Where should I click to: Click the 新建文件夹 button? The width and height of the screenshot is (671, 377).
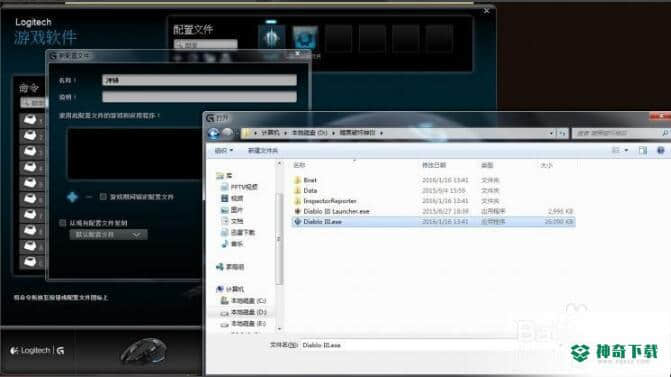pyautogui.click(x=263, y=150)
